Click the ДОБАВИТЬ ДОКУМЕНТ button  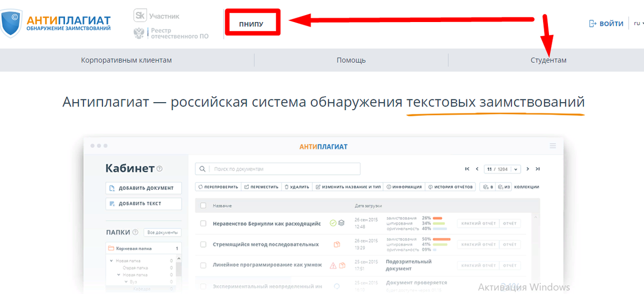point(144,188)
